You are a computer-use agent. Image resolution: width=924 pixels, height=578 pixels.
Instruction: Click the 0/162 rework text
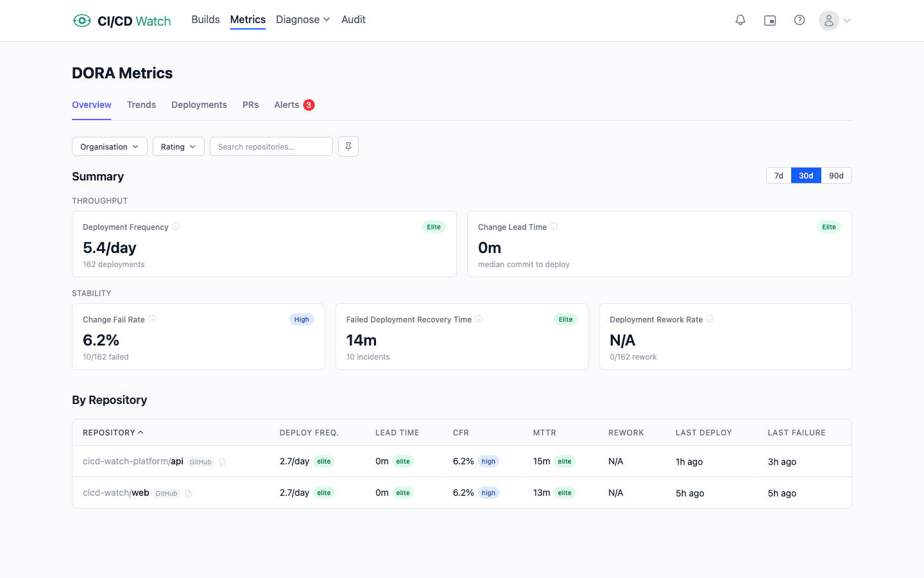click(633, 356)
